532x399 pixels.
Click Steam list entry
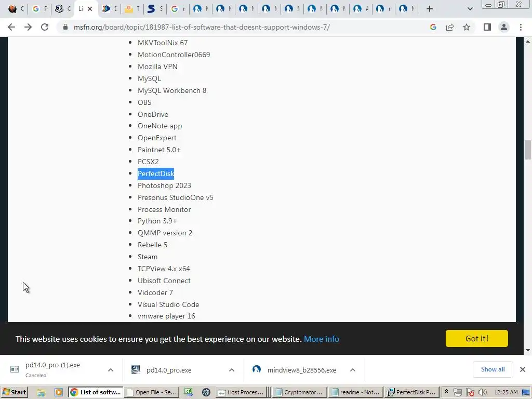click(147, 257)
